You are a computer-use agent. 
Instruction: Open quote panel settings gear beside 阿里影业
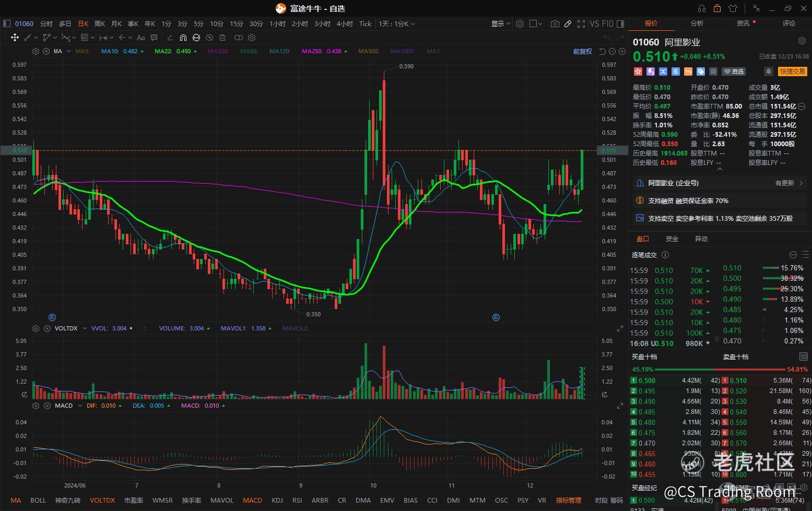[x=802, y=41]
